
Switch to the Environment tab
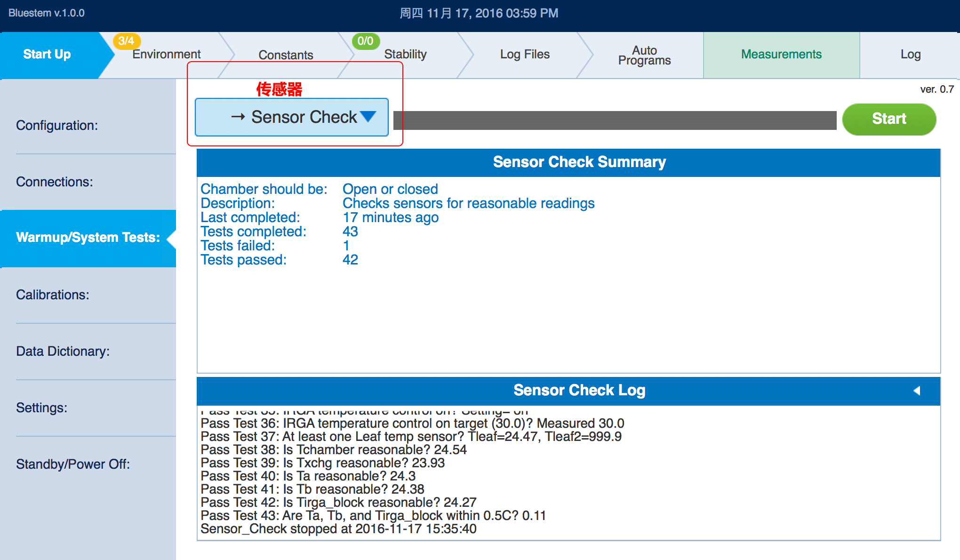(x=166, y=55)
